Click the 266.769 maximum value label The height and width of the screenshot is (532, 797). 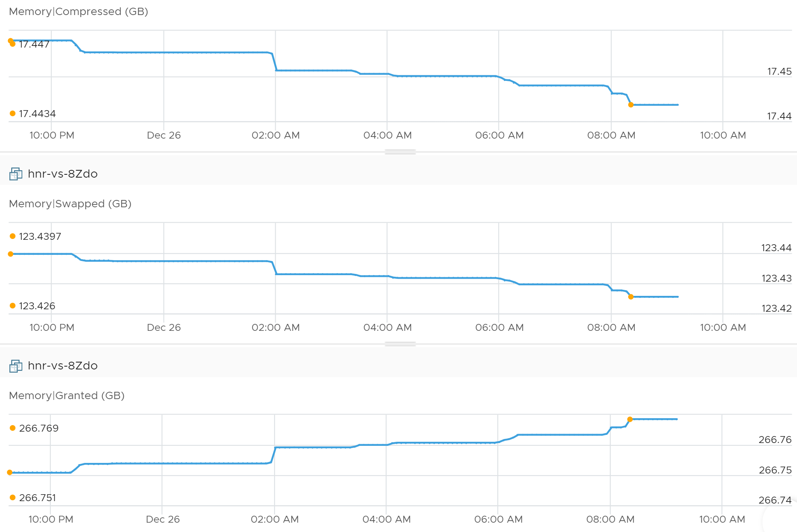tap(39, 428)
